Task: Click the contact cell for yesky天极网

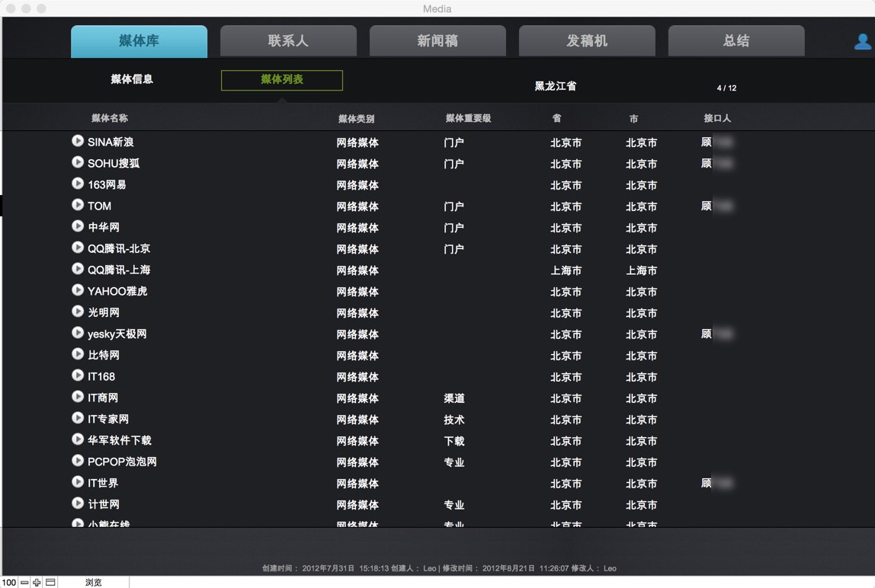Action: point(717,334)
